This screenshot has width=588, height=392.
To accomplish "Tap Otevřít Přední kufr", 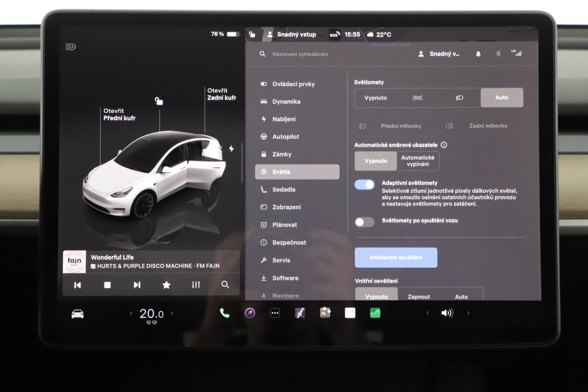I will click(x=119, y=114).
